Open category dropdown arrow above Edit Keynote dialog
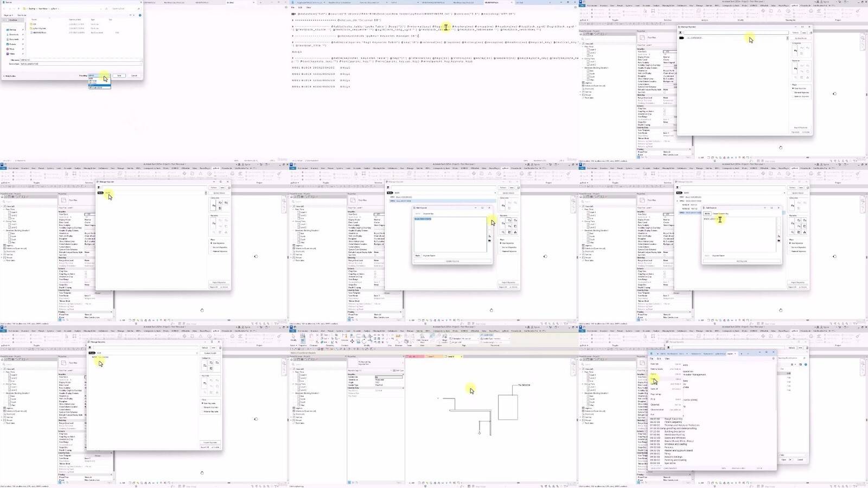Viewport: 868px width, 488px height. pos(495,193)
